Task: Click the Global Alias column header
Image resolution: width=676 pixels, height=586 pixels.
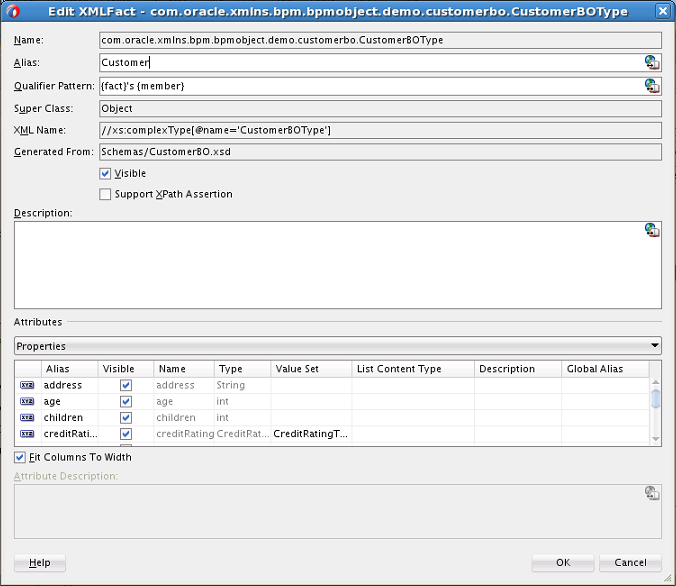Action: 605,369
